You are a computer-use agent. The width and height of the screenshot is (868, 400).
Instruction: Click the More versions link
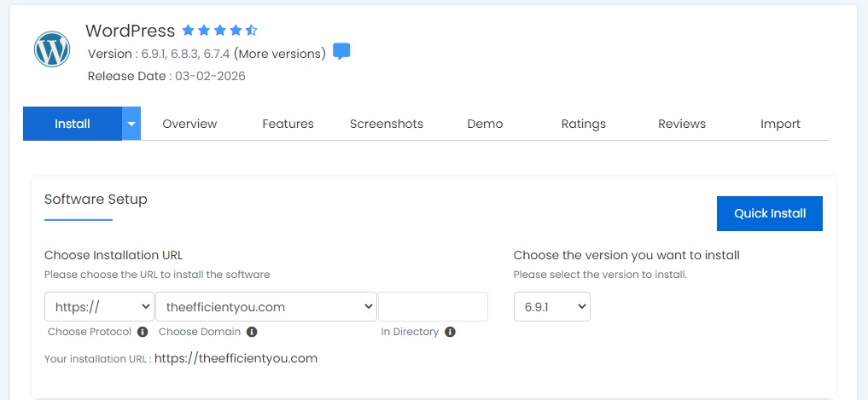coord(280,54)
